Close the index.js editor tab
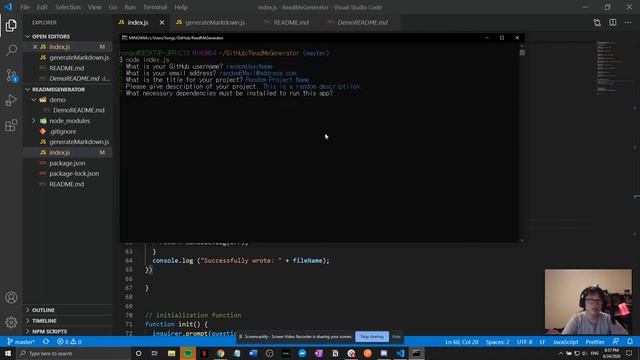 click(x=162, y=22)
